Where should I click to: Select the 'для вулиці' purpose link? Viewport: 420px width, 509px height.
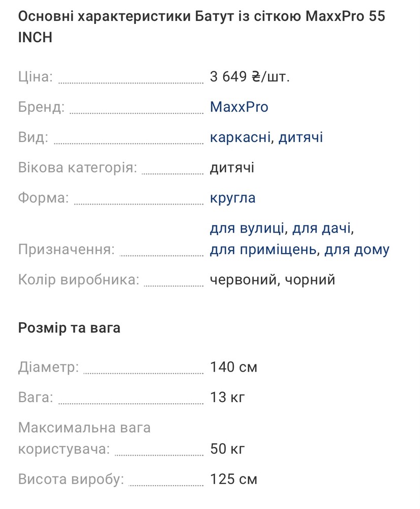tap(247, 229)
